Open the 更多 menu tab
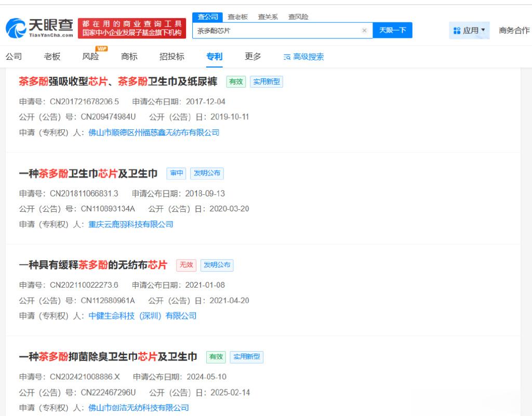This screenshot has width=532, height=416. pos(253,56)
